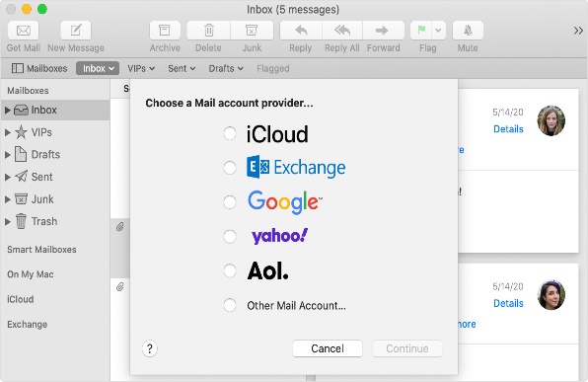Click the Delete trash icon in toolbar
This screenshot has width=588, height=382.
(x=209, y=31)
